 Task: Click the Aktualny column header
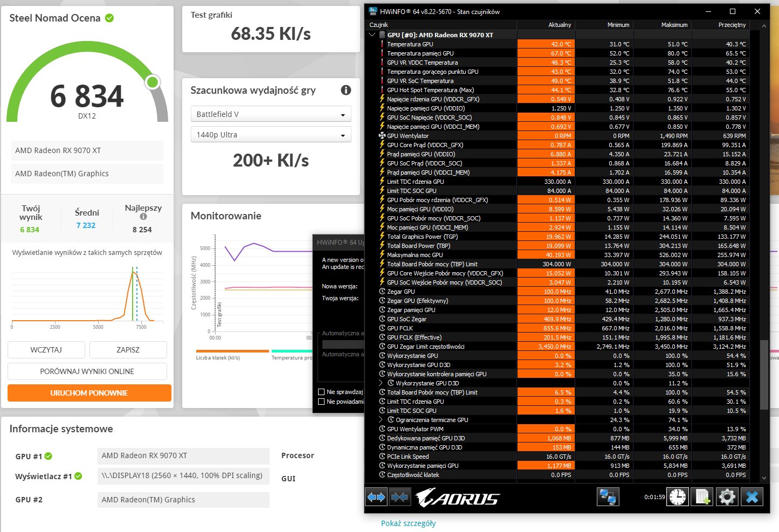coord(546,25)
